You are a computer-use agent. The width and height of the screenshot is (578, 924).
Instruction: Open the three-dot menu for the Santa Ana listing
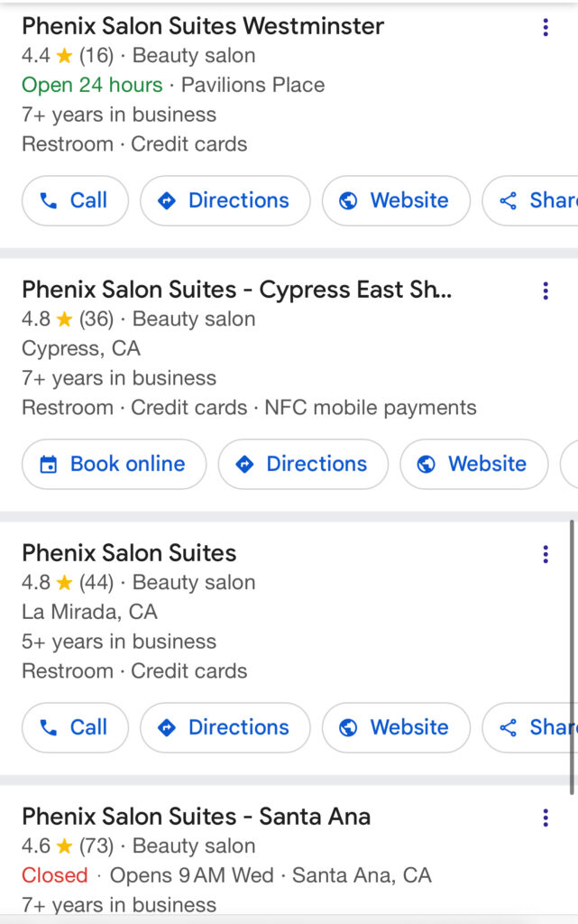(546, 818)
